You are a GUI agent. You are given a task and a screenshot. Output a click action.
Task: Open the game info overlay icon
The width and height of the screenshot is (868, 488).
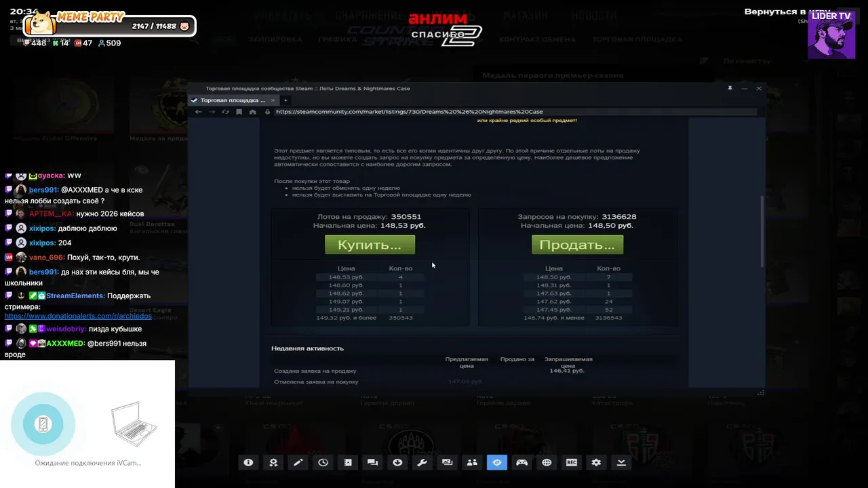[248, 462]
